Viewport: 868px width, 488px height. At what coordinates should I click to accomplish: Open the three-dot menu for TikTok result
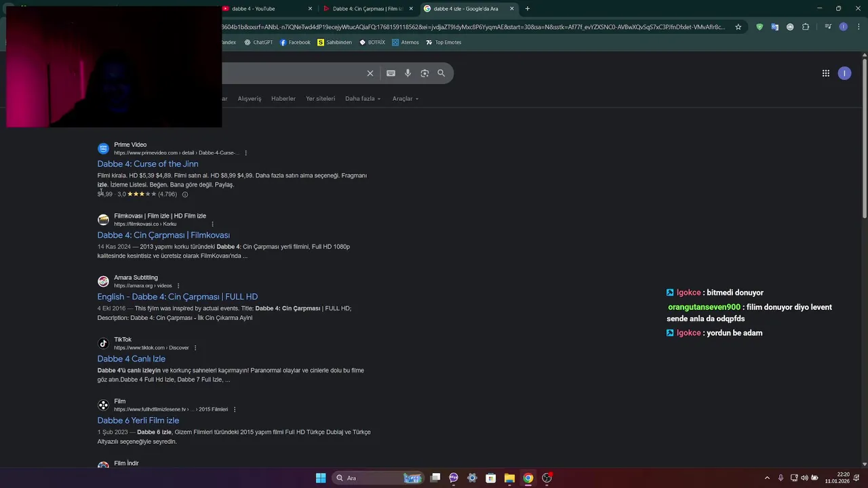pyautogui.click(x=195, y=348)
